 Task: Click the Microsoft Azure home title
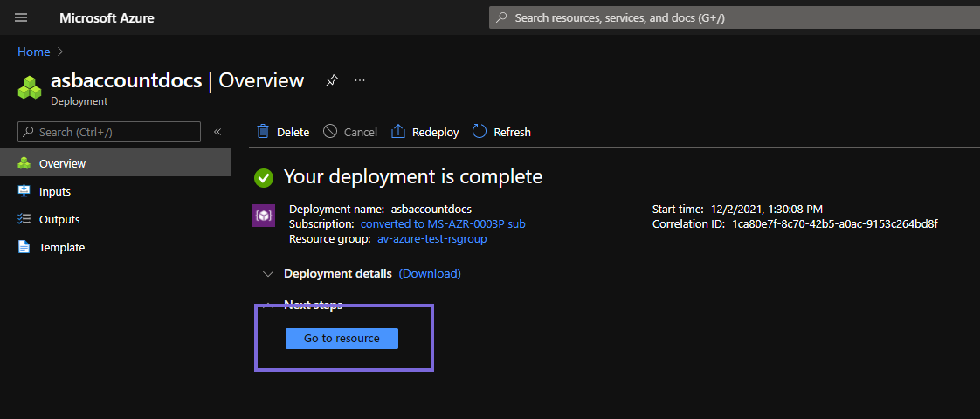[x=107, y=18]
